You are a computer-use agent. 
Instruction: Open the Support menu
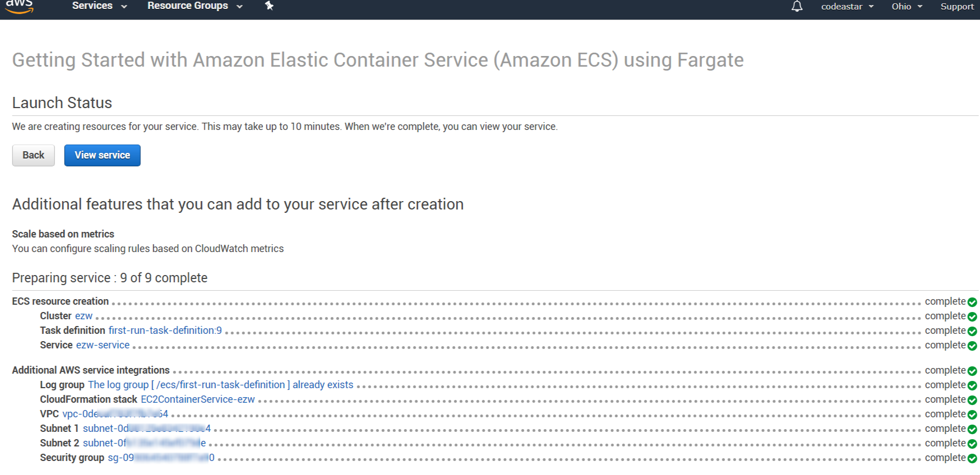[957, 7]
